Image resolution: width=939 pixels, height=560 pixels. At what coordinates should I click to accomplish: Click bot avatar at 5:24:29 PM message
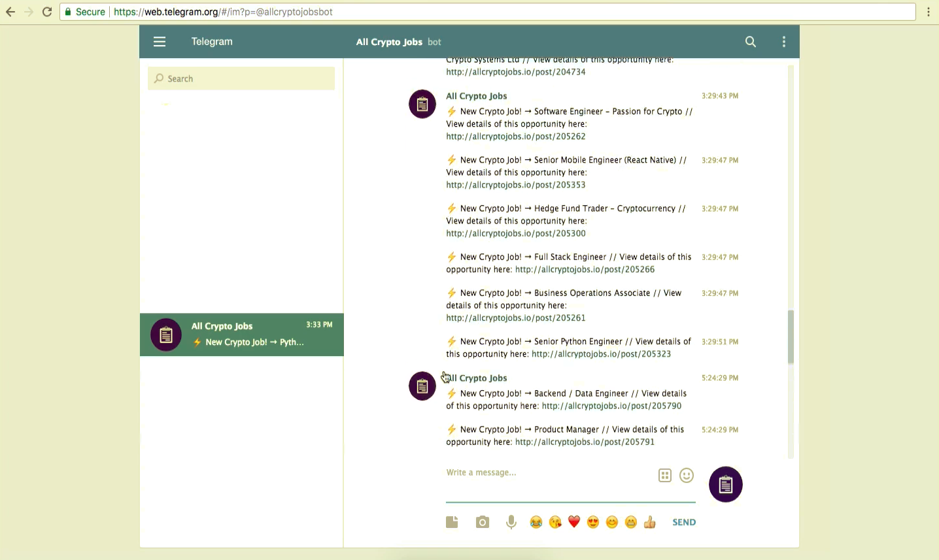[x=422, y=386]
